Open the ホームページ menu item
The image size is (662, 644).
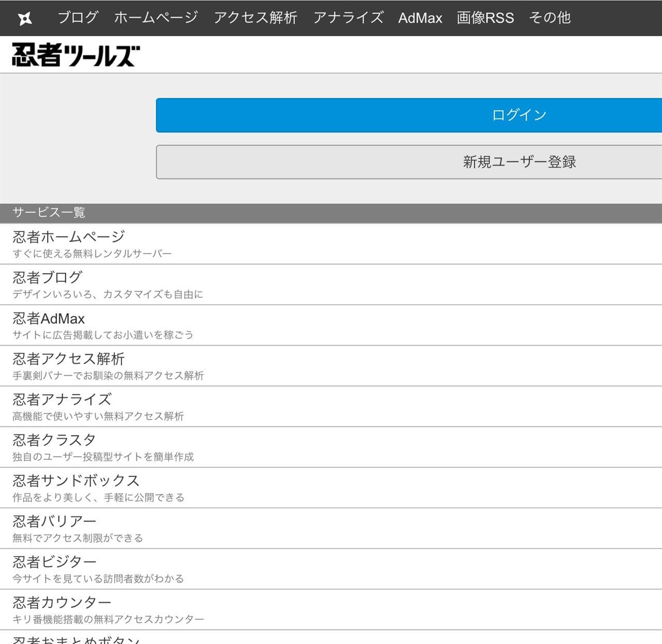156,18
